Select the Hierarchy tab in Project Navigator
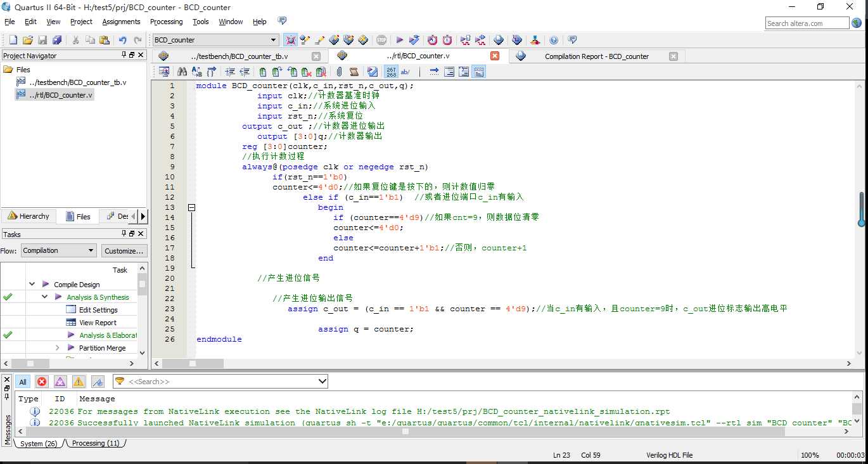868x464 pixels. 29,216
